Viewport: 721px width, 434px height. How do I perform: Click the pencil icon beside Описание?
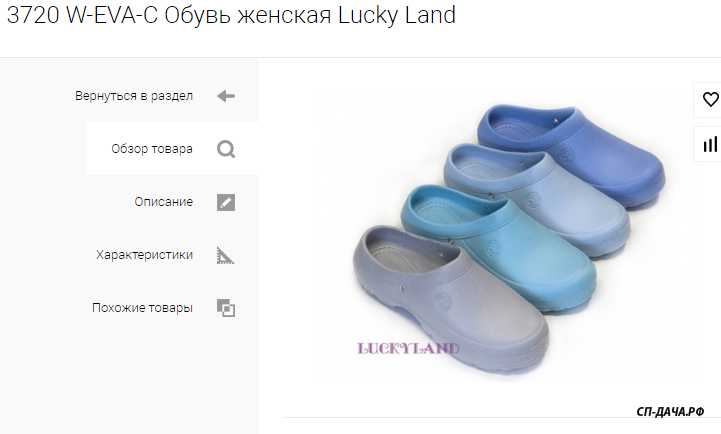226,202
